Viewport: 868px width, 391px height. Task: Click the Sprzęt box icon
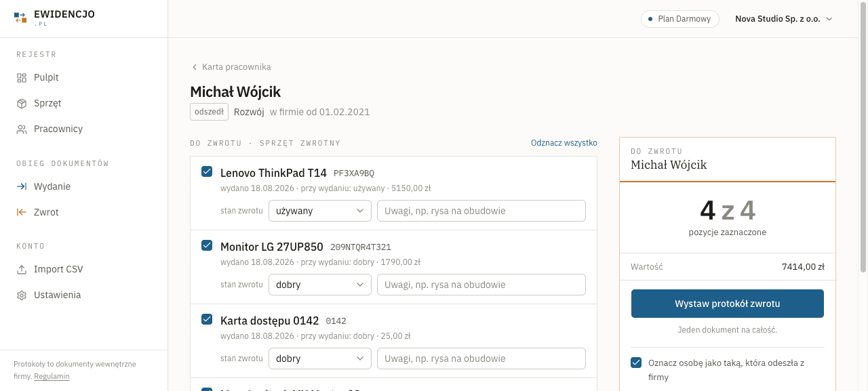(22, 104)
